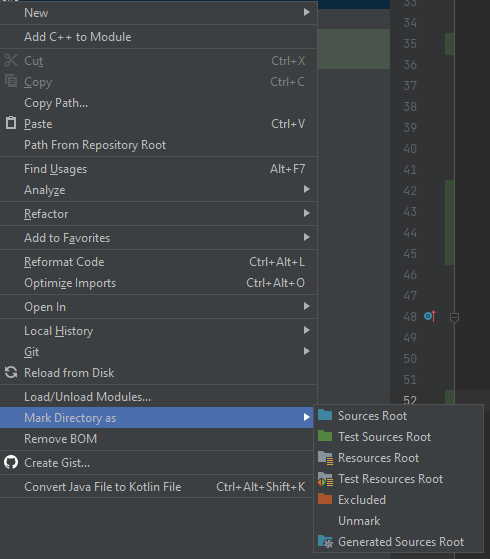Choose Load/Unload Modules...

pos(159,396)
